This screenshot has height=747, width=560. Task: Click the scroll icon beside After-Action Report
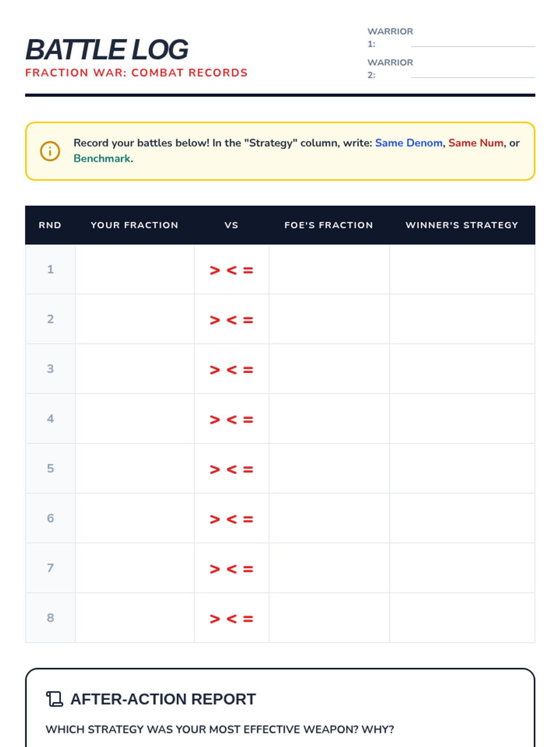tap(55, 699)
